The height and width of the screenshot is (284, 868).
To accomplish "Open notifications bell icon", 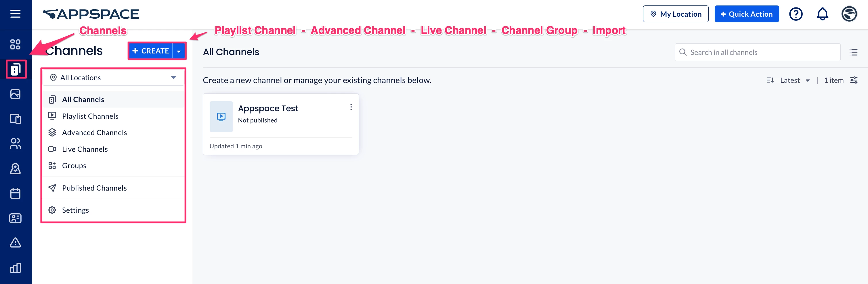I will coord(822,14).
